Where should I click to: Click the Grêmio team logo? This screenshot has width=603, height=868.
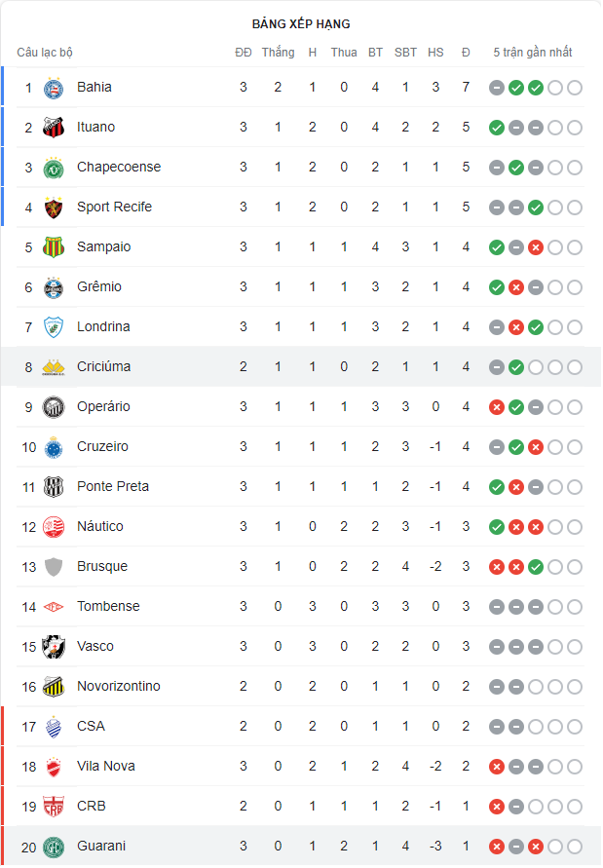(54, 287)
